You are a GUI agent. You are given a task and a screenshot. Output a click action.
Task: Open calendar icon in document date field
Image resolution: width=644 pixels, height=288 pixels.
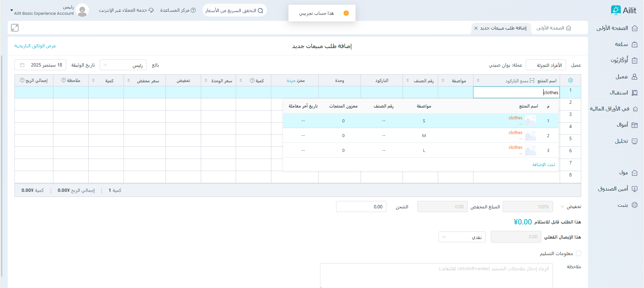coord(22,65)
